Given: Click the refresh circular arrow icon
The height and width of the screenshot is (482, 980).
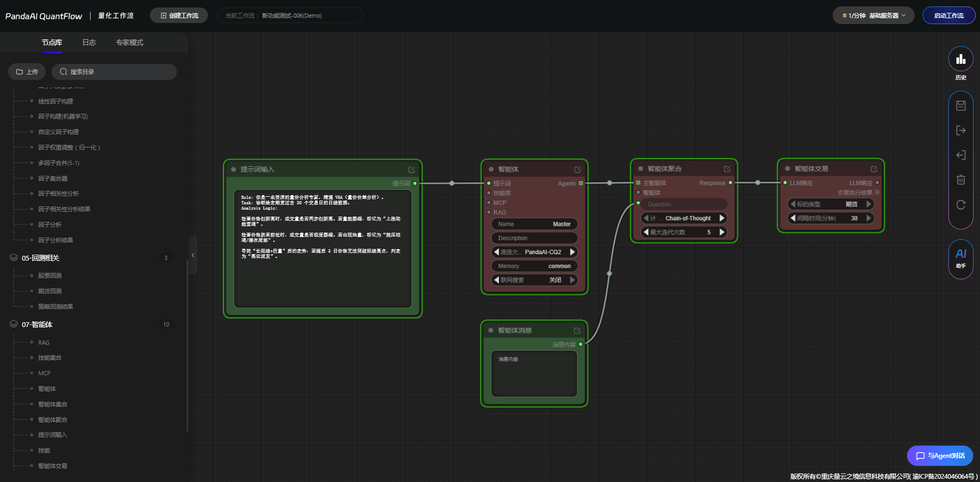Looking at the screenshot, I should [x=961, y=205].
